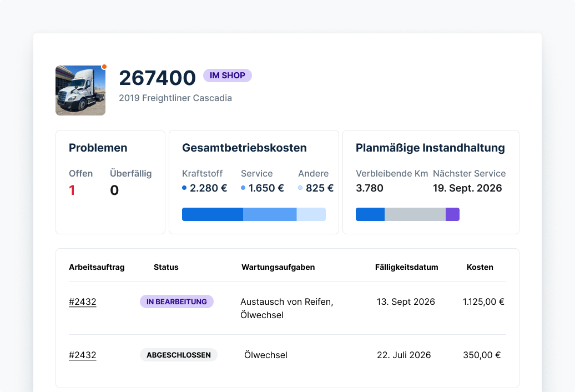Screen dimensions: 575x392
Task: Click the orange status dot on truck photo
Action: (x=104, y=67)
